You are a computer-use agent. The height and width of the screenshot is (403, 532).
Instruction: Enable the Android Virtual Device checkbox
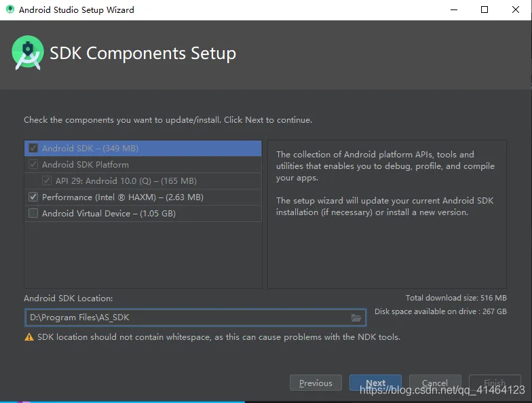click(33, 213)
